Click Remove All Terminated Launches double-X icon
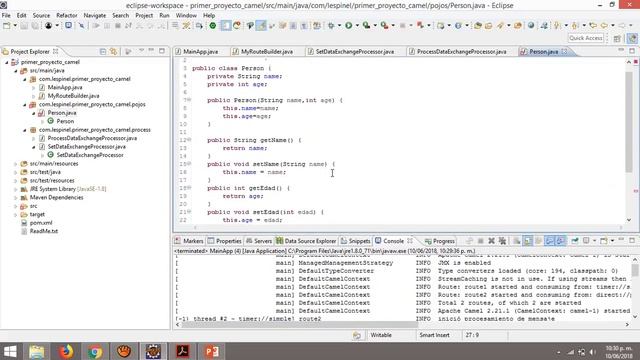 502,241
